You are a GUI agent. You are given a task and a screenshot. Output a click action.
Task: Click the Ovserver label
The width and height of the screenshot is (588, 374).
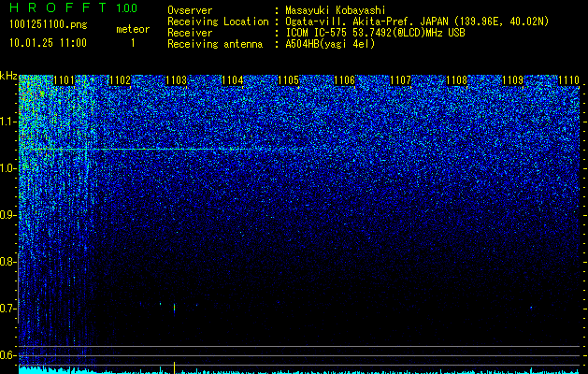pyautogui.click(x=190, y=11)
